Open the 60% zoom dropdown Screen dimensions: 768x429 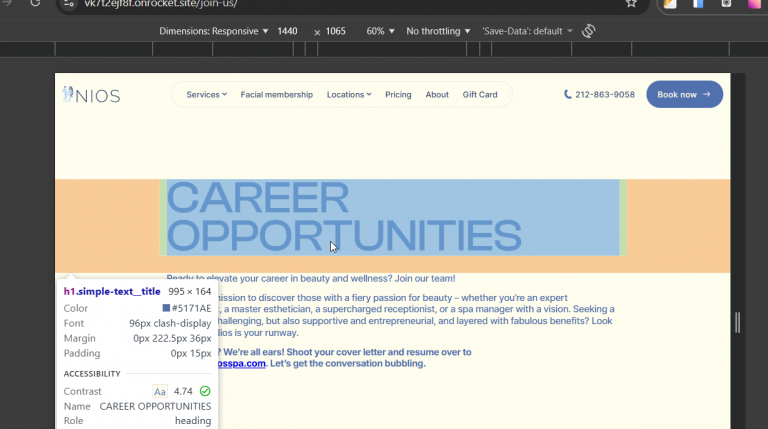(x=380, y=31)
